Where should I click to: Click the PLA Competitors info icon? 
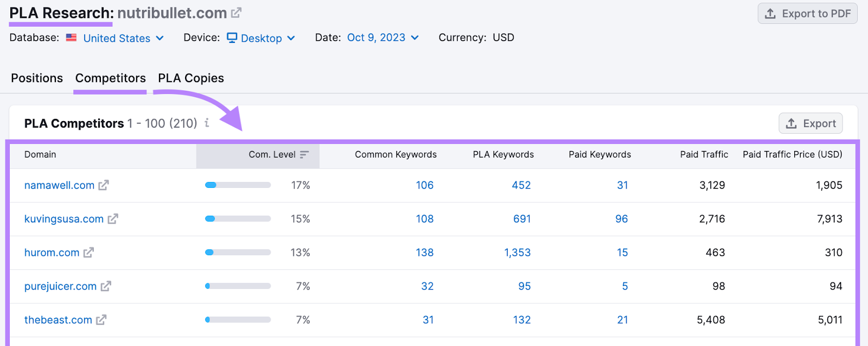pyautogui.click(x=207, y=123)
